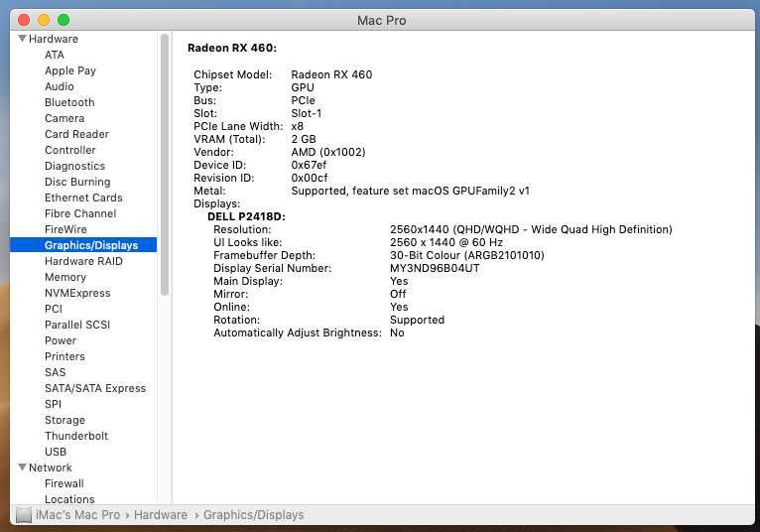Screen dimensions: 760x532
Task: Open the Ethernet Cards entry
Action: pos(83,198)
